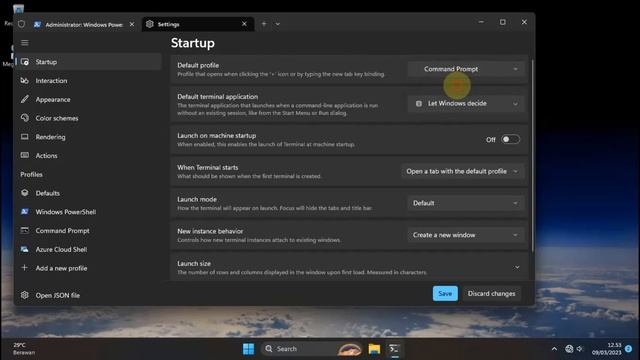
Task: Open the Windows Start menu
Action: point(248,349)
